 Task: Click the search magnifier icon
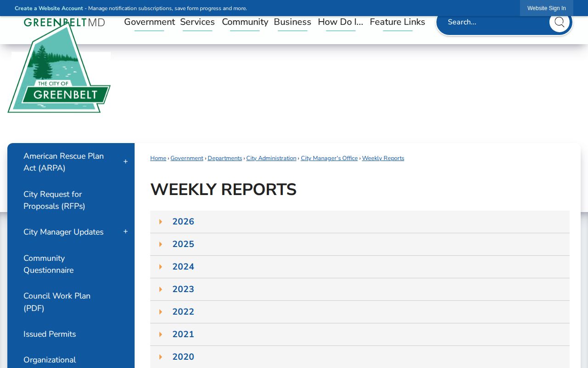click(x=559, y=22)
